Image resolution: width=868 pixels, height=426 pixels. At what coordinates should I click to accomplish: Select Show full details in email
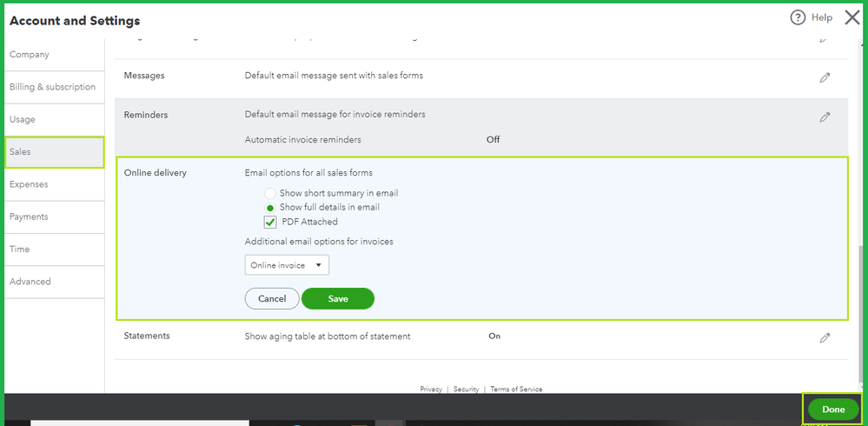click(269, 208)
